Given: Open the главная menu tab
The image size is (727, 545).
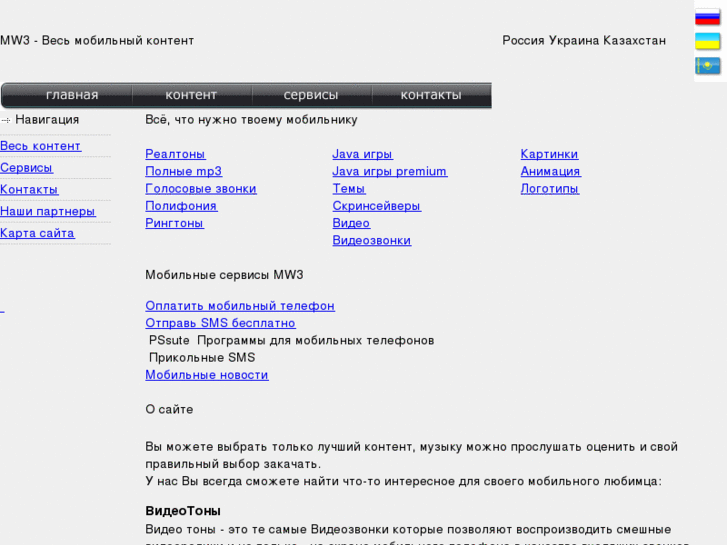Looking at the screenshot, I should click(x=72, y=95).
